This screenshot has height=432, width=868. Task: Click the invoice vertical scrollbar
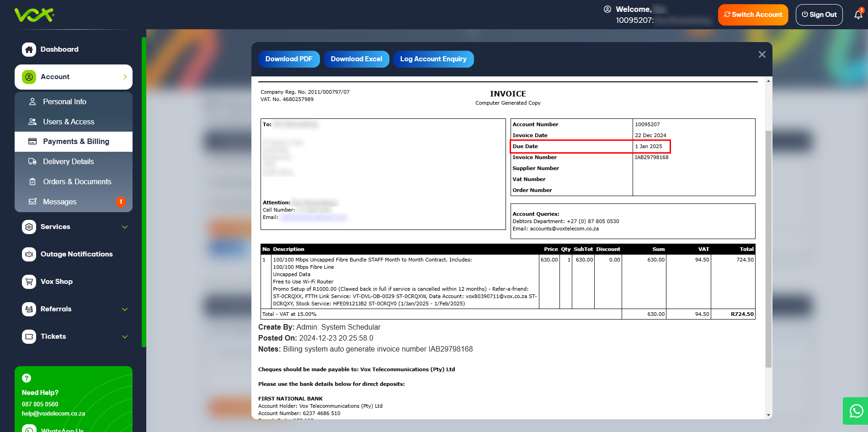tap(768, 247)
